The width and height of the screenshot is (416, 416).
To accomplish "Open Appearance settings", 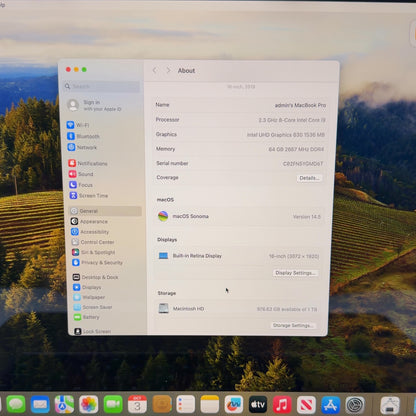I will 89,221.
